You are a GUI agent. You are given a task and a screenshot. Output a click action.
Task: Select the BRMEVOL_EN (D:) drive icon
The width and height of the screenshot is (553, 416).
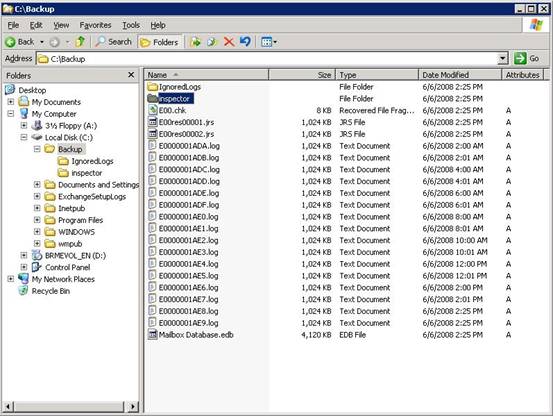click(37, 255)
